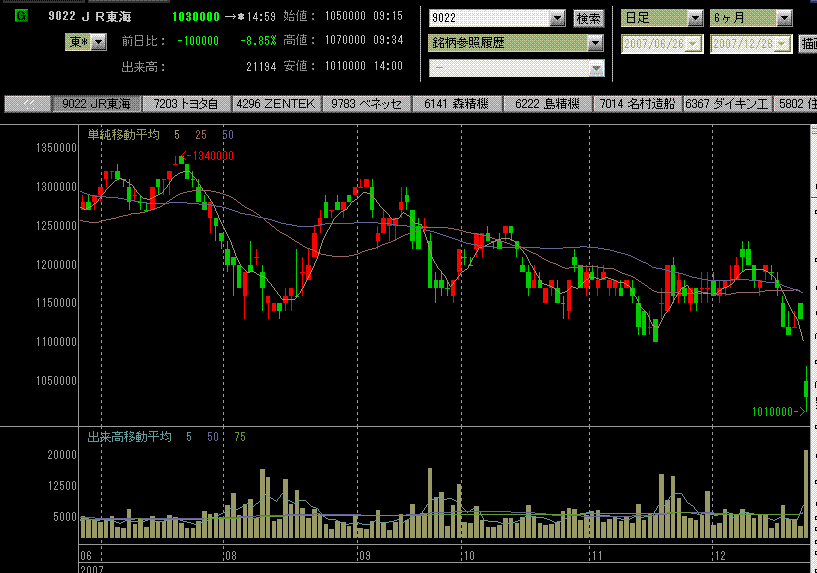Click the 1340000 high price marker on chart

pyautogui.click(x=208, y=155)
